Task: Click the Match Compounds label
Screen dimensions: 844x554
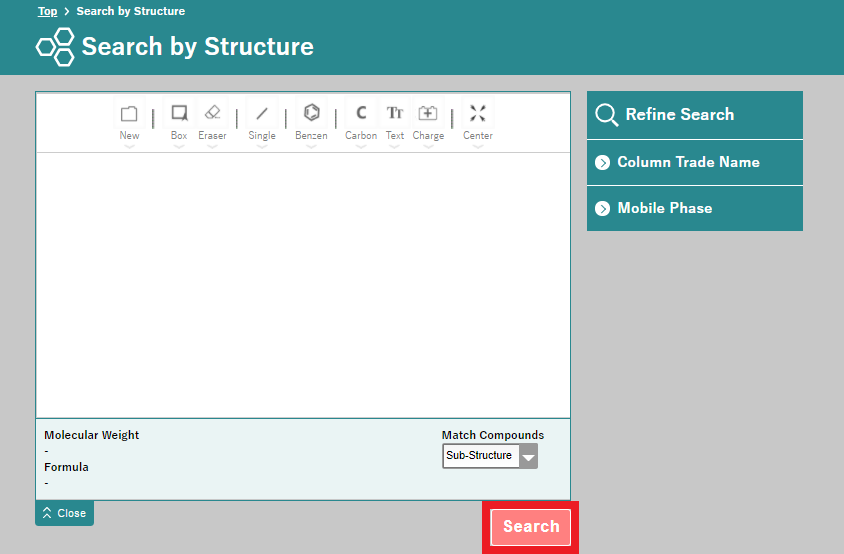Action: click(493, 435)
